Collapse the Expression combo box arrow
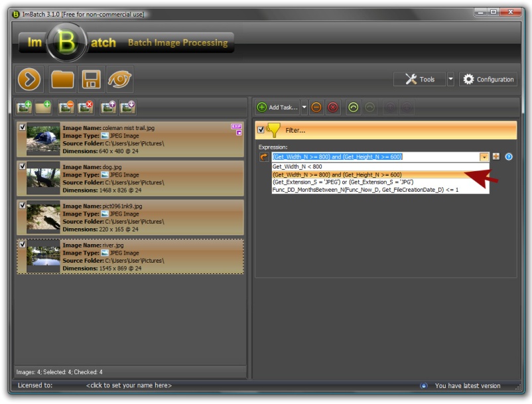Viewport: 532px width, 404px height. click(x=484, y=157)
